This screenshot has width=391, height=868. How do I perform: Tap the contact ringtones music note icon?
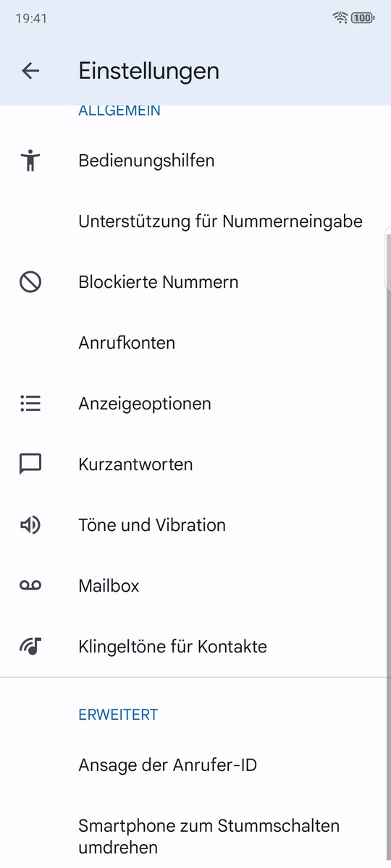pos(30,646)
